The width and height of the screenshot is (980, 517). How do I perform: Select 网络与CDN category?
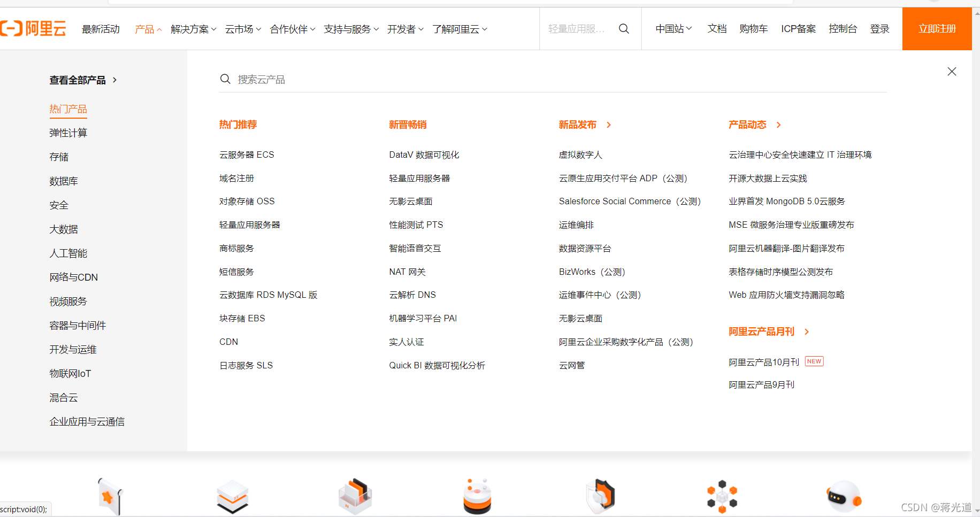click(x=74, y=277)
